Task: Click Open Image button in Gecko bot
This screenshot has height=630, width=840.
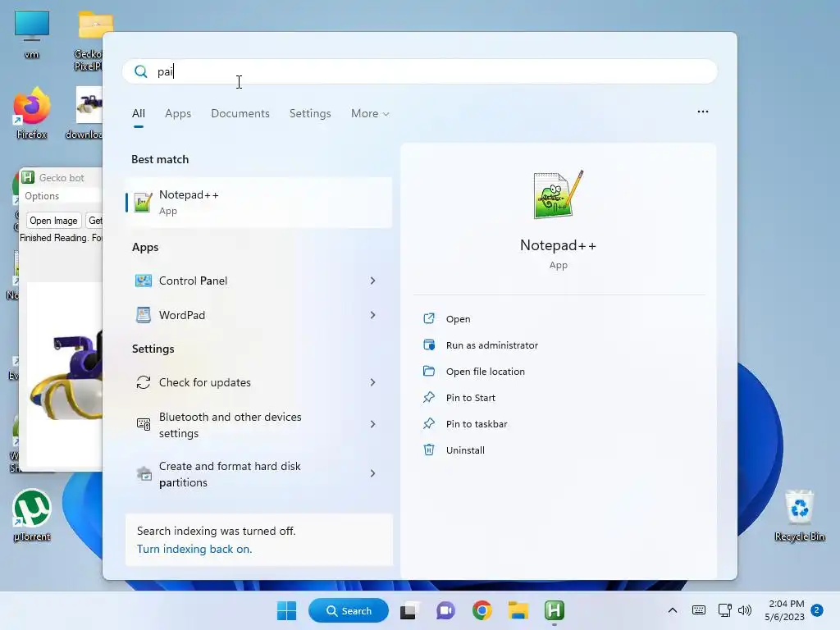Action: tap(53, 221)
